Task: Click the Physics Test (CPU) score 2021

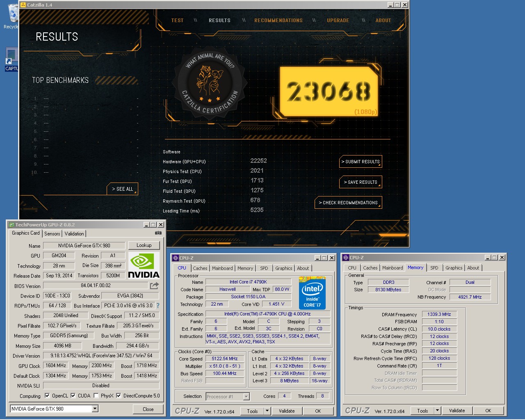Action: [x=257, y=171]
